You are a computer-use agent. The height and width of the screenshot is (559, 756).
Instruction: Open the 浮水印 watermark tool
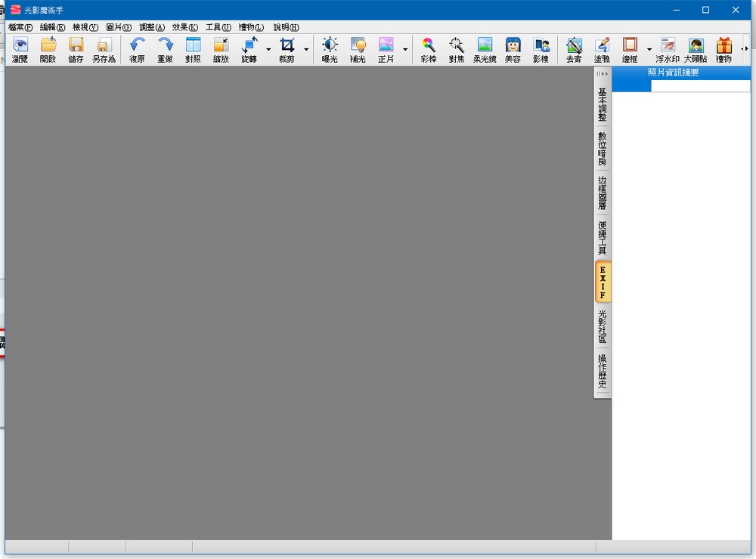point(667,49)
